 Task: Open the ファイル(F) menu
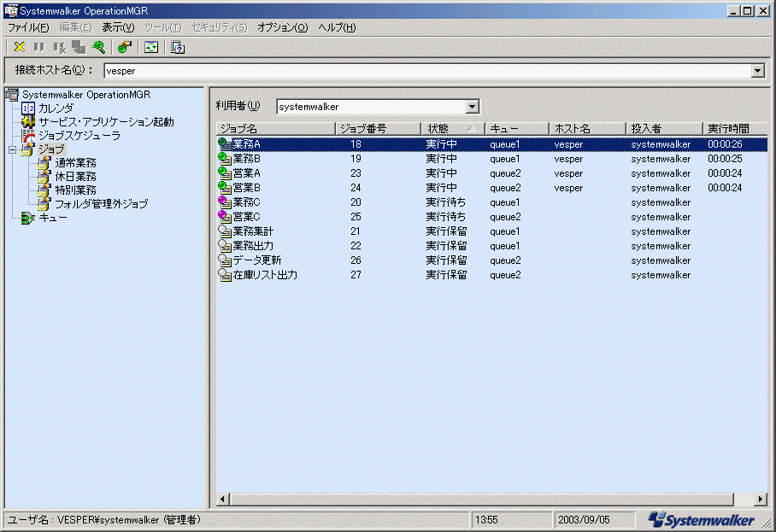click(28, 27)
